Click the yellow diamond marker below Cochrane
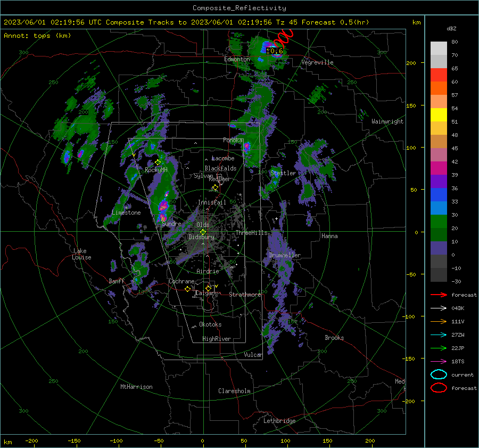Viewport: 479px width, 448px height. point(187,289)
